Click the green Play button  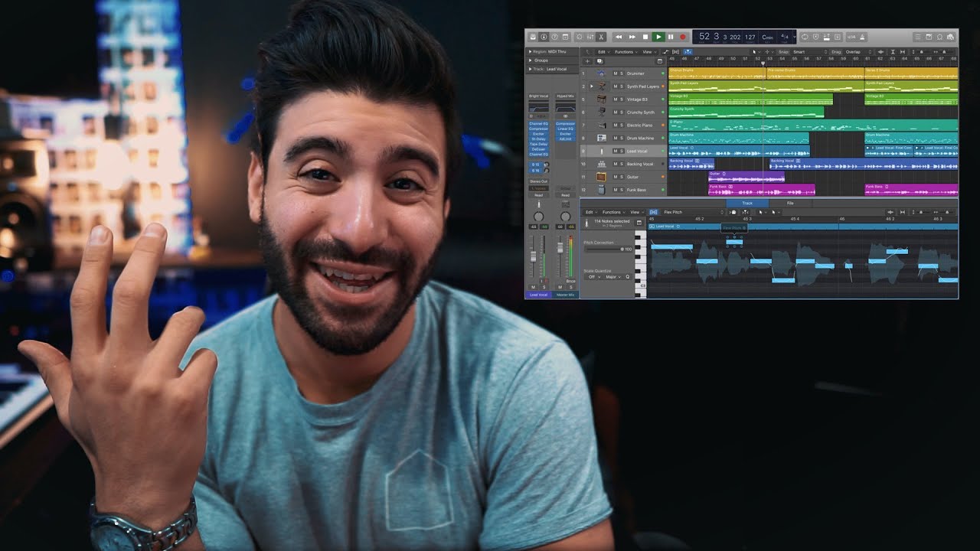pyautogui.click(x=658, y=37)
